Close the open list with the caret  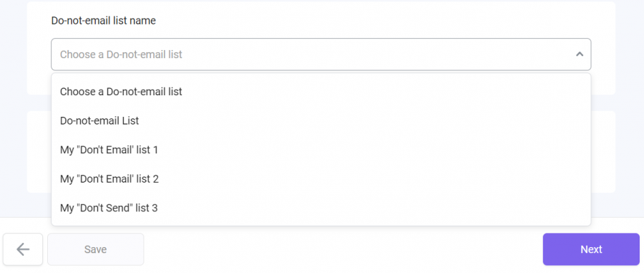tap(580, 54)
